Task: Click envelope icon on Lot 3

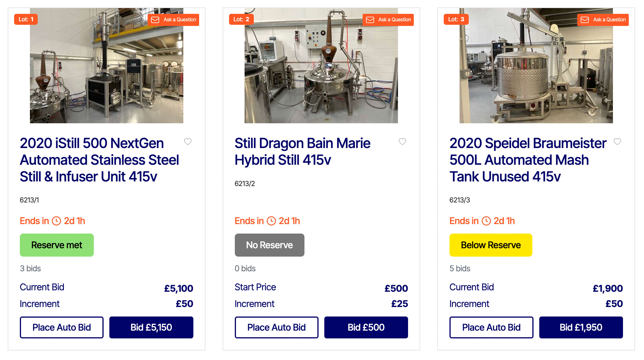Action: click(x=585, y=20)
